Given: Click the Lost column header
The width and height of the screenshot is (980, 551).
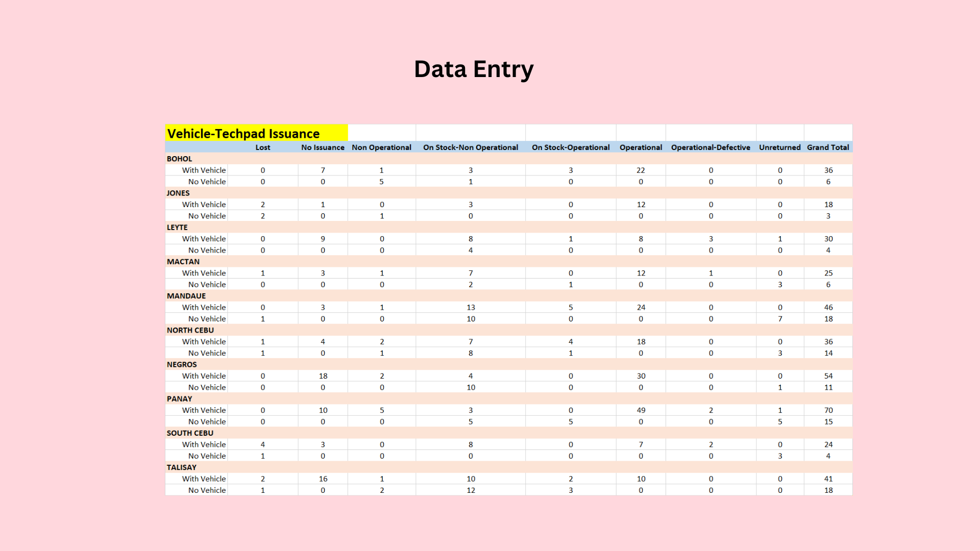Looking at the screenshot, I should point(263,147).
